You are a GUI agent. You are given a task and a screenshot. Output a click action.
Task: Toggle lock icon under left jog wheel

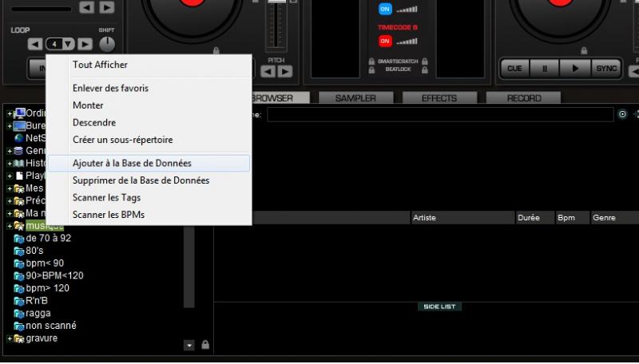216,50
